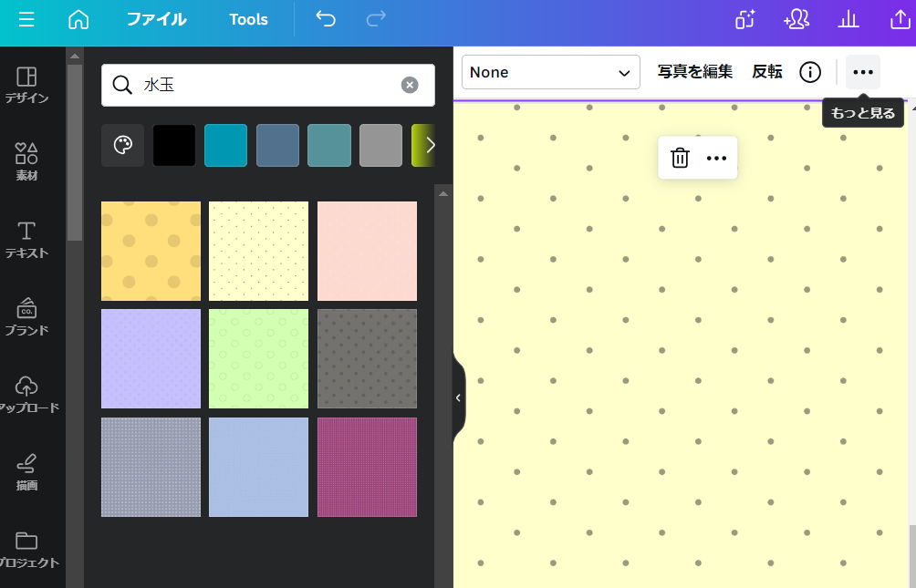
Task: Clear the 水玉 search text
Action: click(x=410, y=86)
